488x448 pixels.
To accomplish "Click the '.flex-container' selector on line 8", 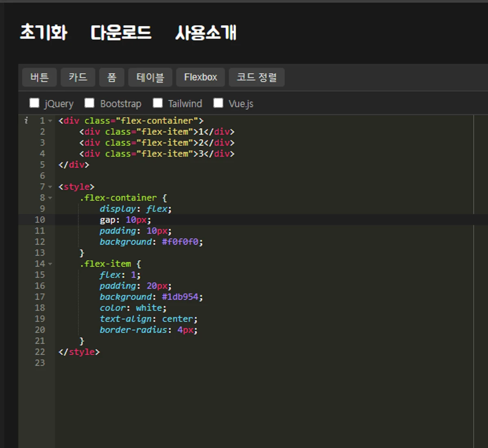I will (x=118, y=198).
